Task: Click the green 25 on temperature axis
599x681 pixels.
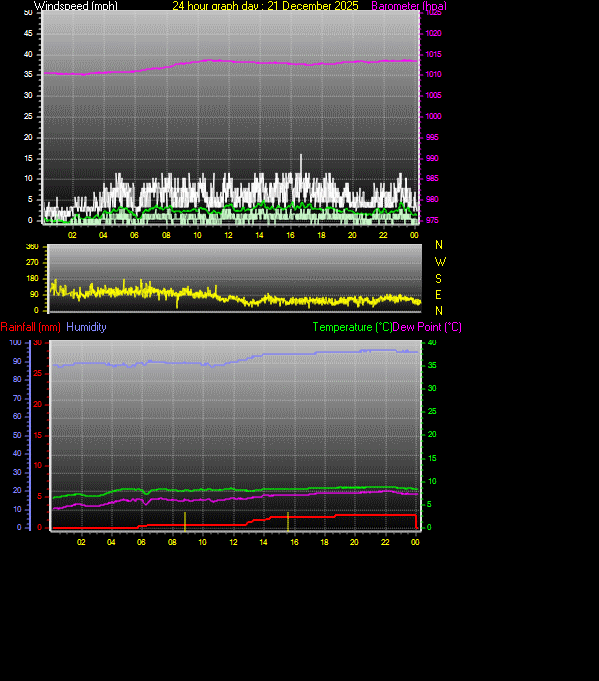Action: (432, 411)
